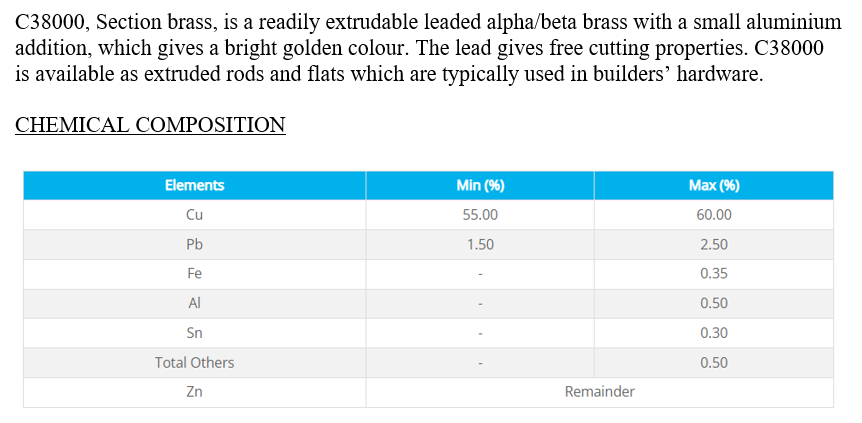Click the Pb maximum value 2.50

tap(714, 244)
